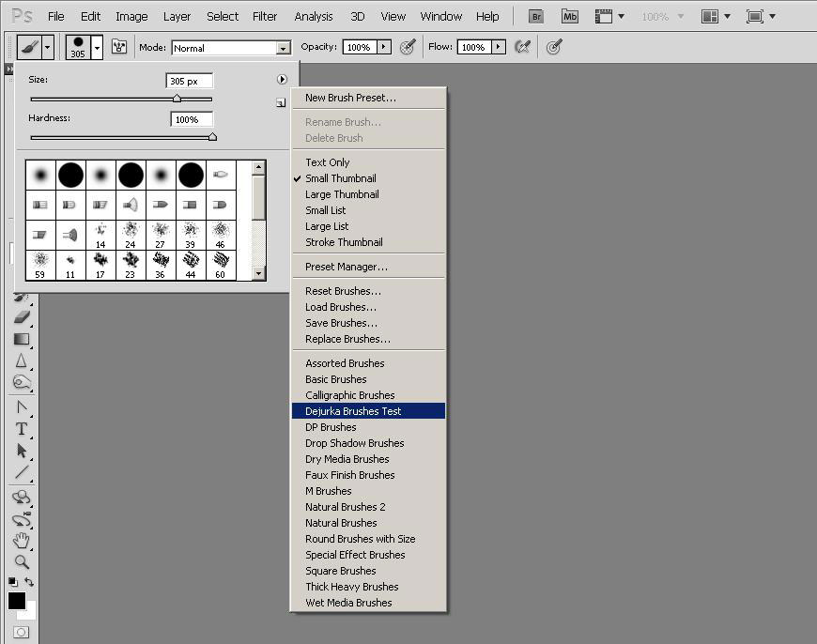Click the Quick Mask mode button
This screenshot has height=644, width=817.
point(21,634)
